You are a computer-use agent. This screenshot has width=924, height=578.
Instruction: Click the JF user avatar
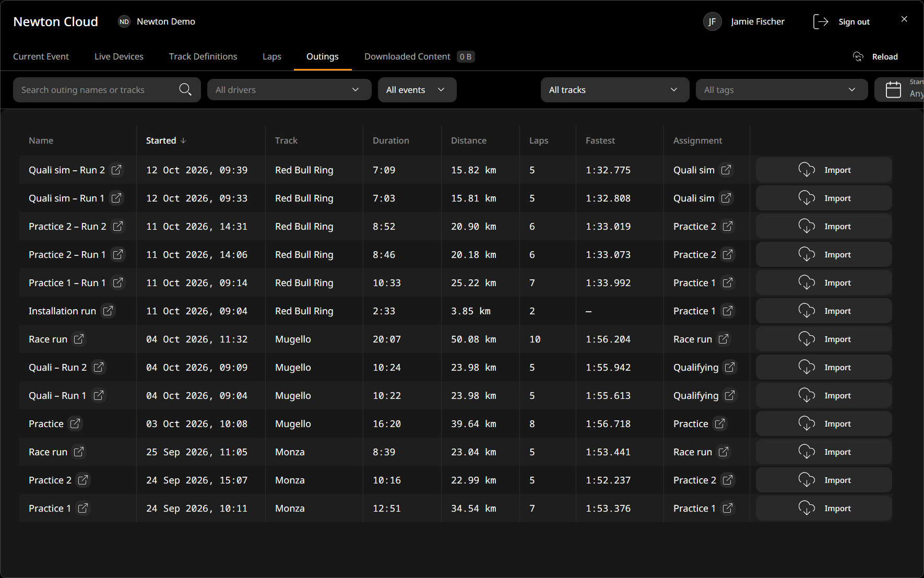click(x=712, y=21)
